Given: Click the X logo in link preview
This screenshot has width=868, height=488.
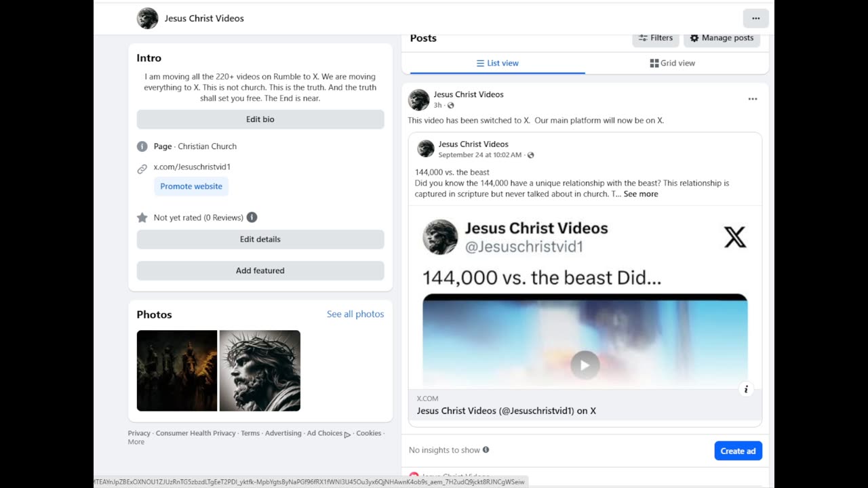Looking at the screenshot, I should [x=735, y=237].
